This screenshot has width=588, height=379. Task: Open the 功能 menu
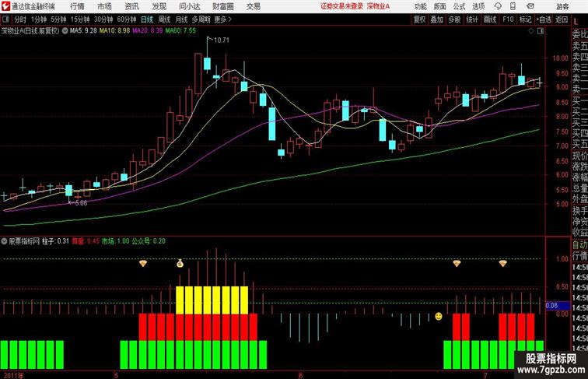click(x=420, y=6)
